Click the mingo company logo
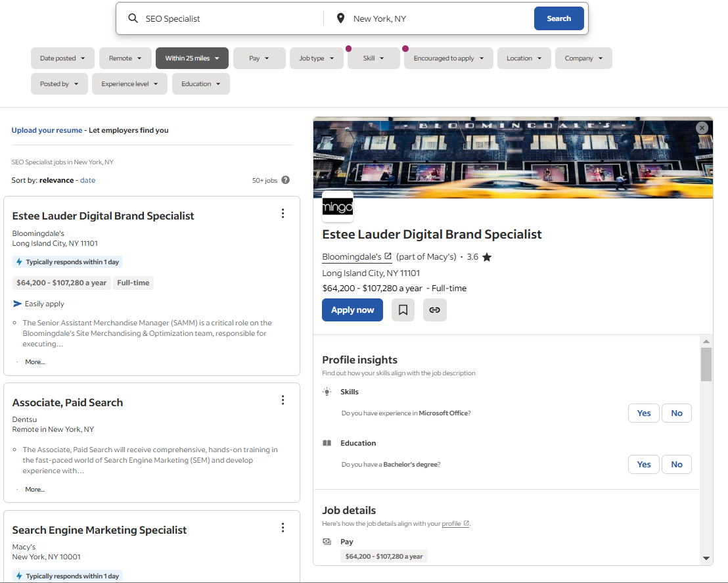This screenshot has width=728, height=583. pyautogui.click(x=338, y=206)
